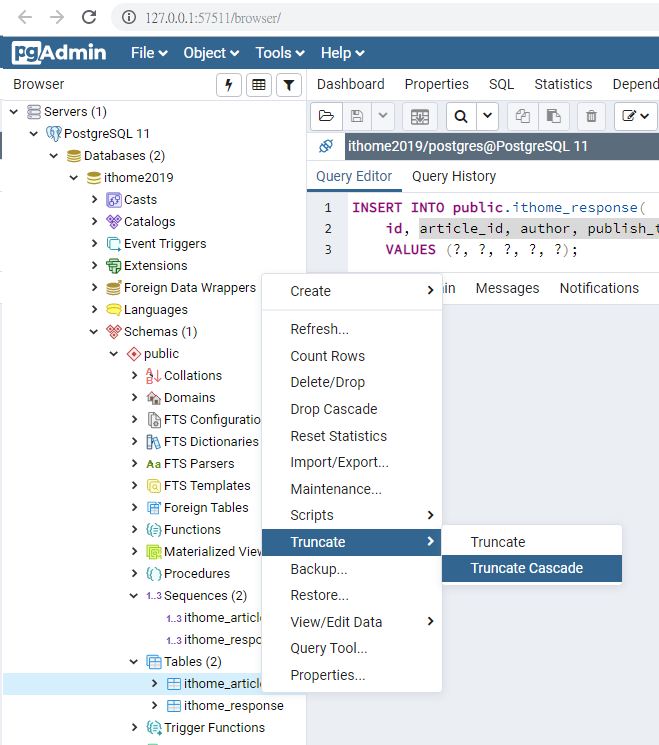
Task: Select Import/Export... in context menu
Action: (352, 462)
